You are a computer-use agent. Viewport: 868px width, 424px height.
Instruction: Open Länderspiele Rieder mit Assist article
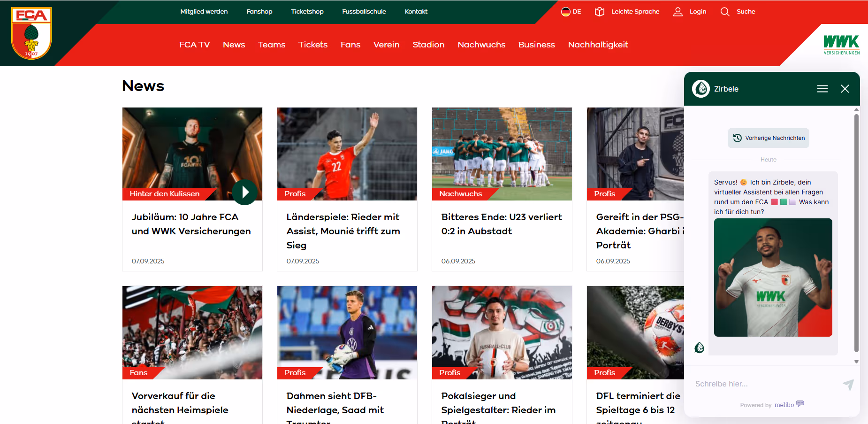343,231
